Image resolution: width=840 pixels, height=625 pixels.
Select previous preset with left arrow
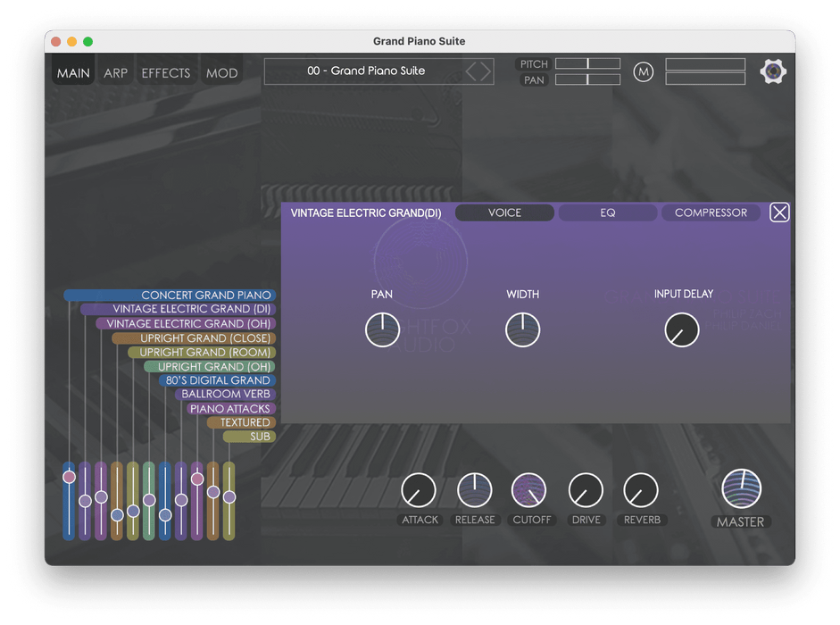472,71
